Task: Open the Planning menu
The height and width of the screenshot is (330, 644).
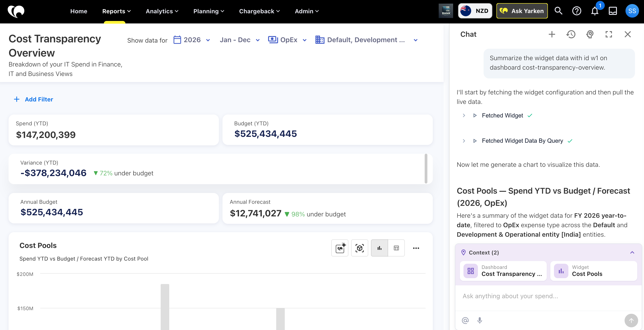Action: (209, 11)
